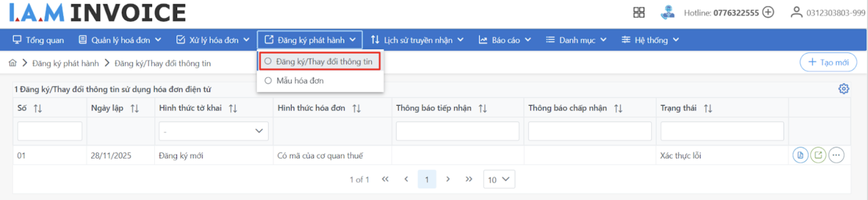
Task: Jump to last page of results
Action: point(469,179)
